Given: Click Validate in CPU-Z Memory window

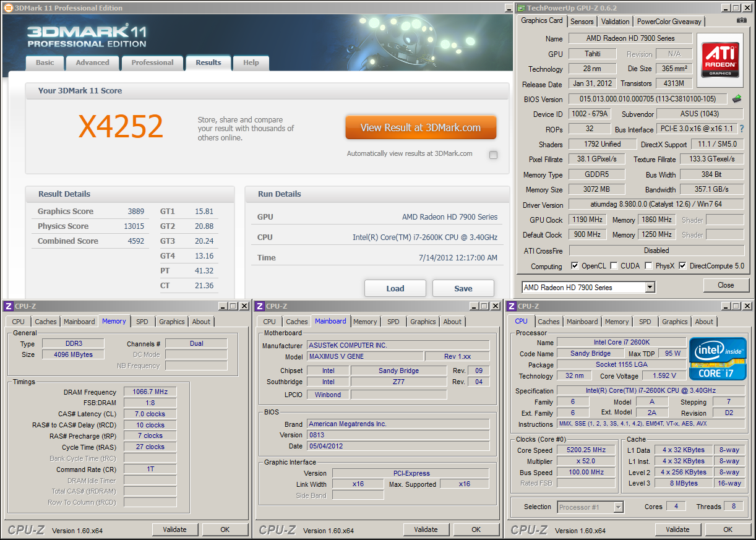Looking at the screenshot, I should click(x=175, y=529).
